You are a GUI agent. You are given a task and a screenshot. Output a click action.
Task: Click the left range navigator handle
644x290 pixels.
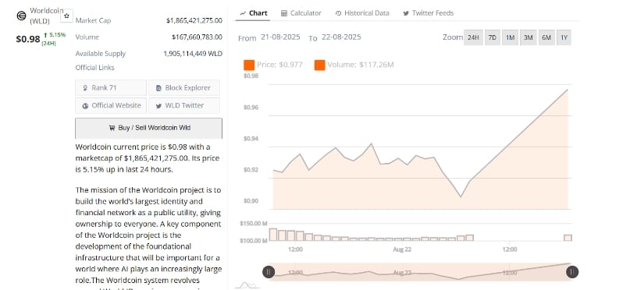269,271
